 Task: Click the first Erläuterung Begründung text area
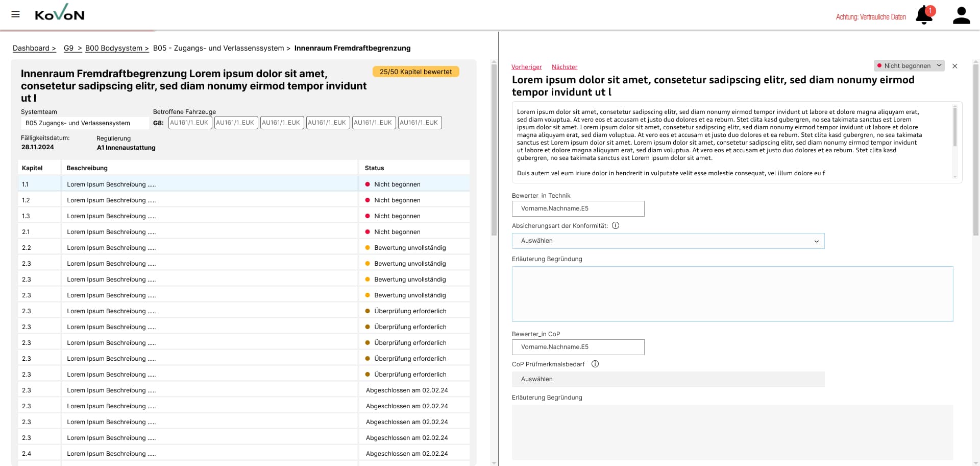[732, 294]
